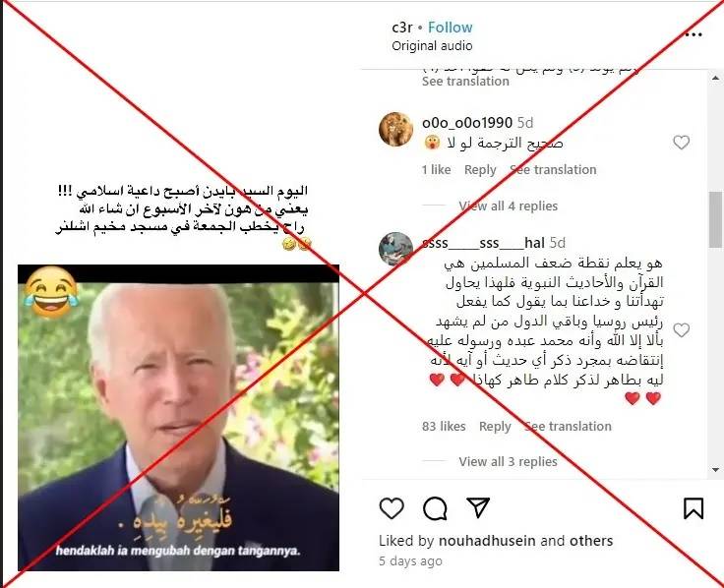Open o0o_o0o1990 profile avatar
Viewport: 724px width, 588px height.
click(395, 129)
